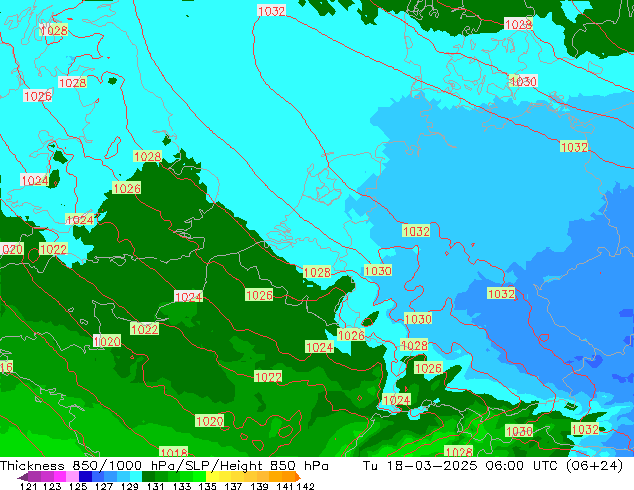
Task: Select legend value 129
Action: click(129, 486)
